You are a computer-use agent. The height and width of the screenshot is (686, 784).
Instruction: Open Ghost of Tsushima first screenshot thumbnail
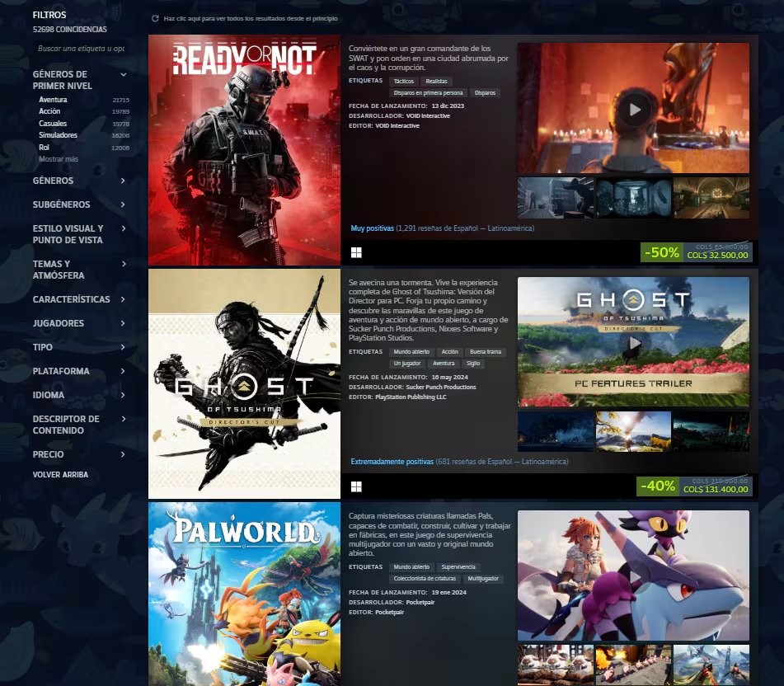pos(556,431)
